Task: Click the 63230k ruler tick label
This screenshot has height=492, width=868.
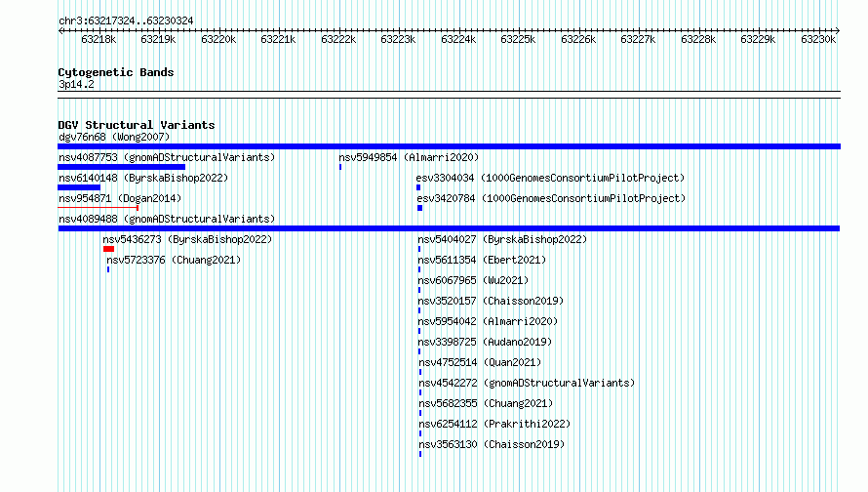Action: tap(818, 39)
